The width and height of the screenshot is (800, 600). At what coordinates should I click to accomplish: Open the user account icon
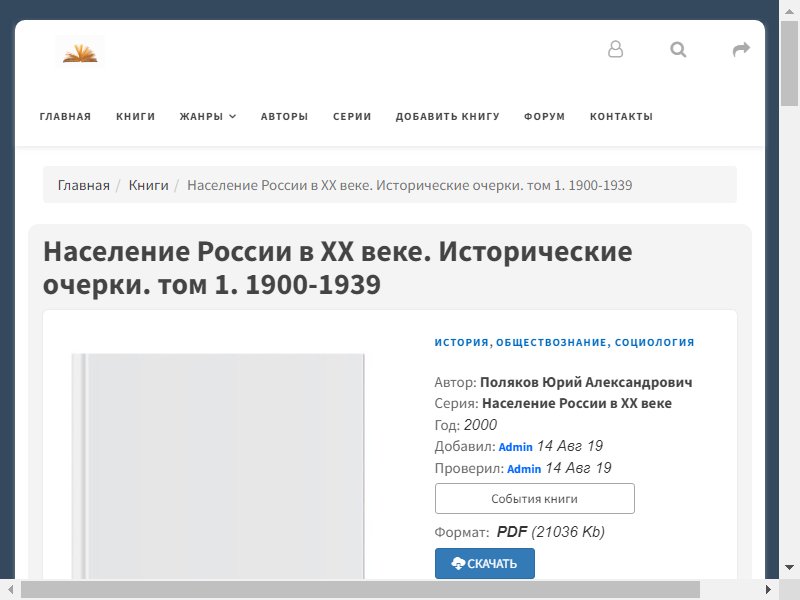[x=615, y=49]
